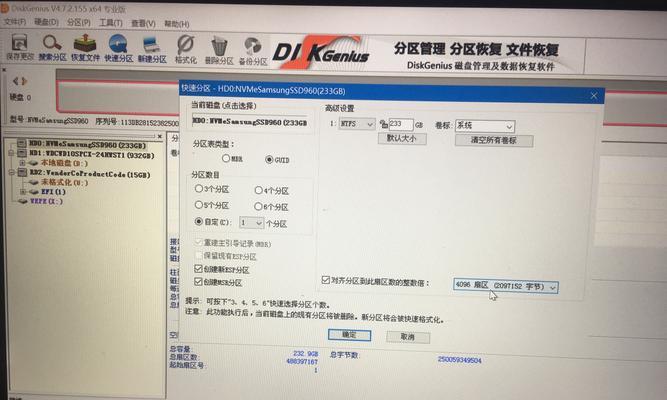Select HD1:WDCWD10SPCX (932GB) tree entry
The image size is (667, 400).
[x=91, y=154]
